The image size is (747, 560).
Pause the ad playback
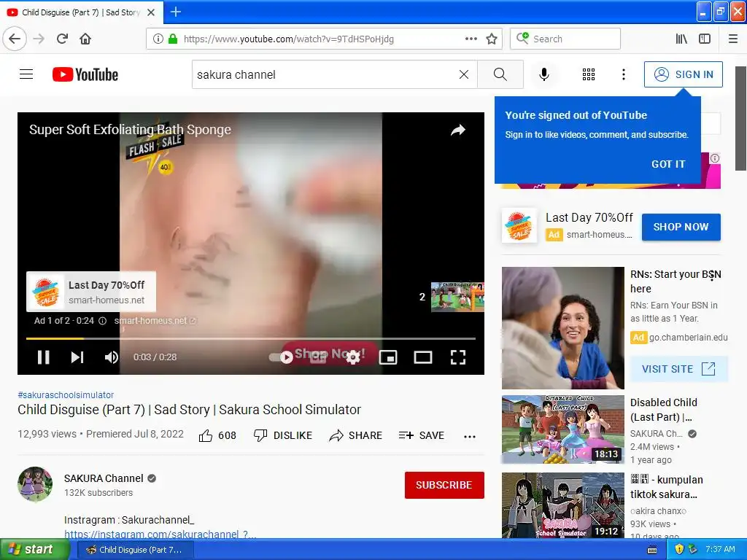(x=43, y=357)
